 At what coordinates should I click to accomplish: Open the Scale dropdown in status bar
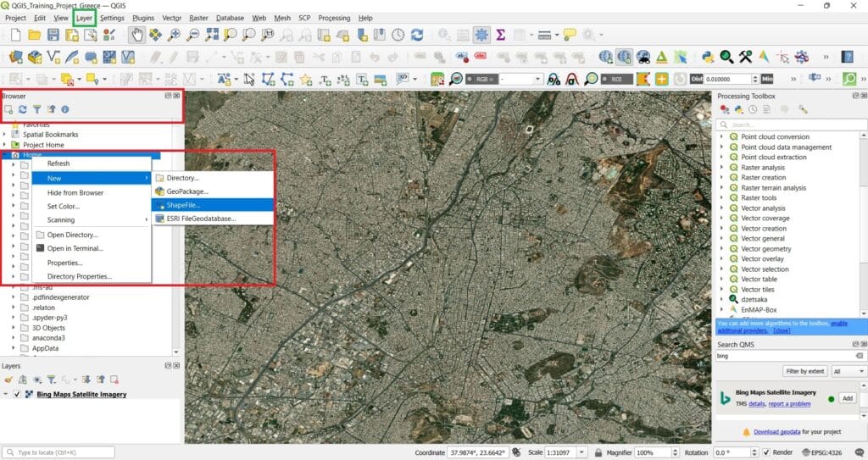point(581,452)
